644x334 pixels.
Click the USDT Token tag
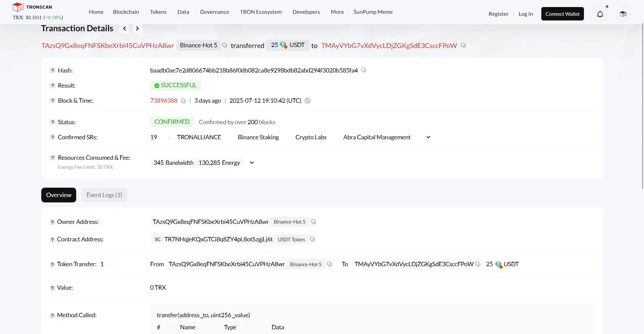[x=291, y=239]
